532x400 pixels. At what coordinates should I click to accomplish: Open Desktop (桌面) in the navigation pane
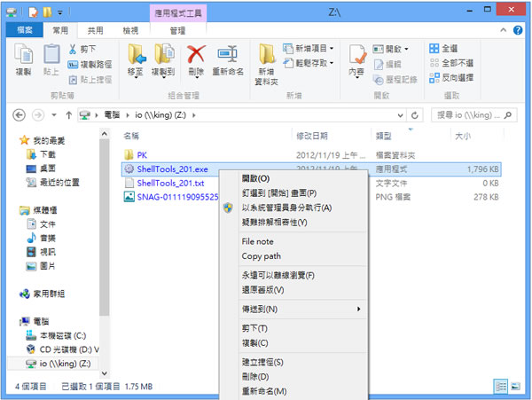(41, 169)
